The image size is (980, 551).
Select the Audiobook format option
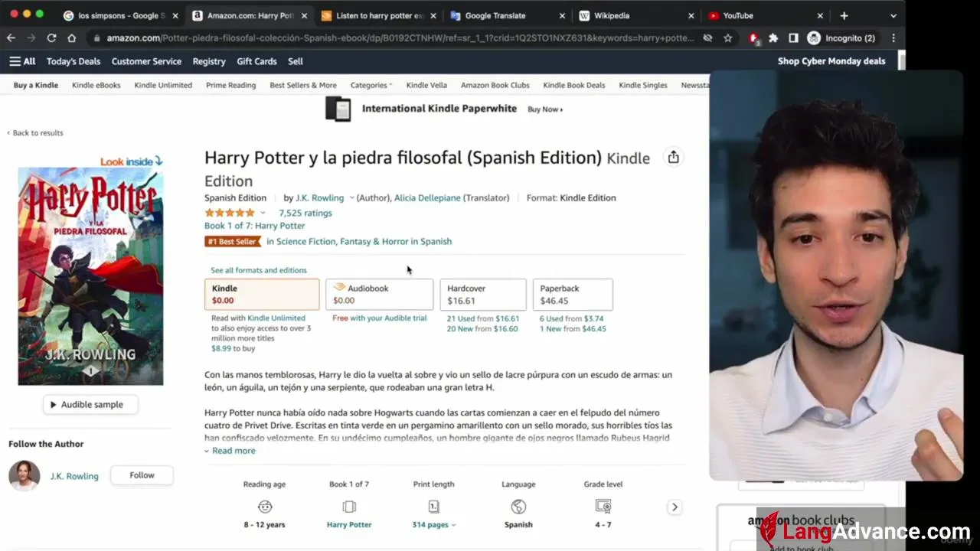click(x=380, y=294)
